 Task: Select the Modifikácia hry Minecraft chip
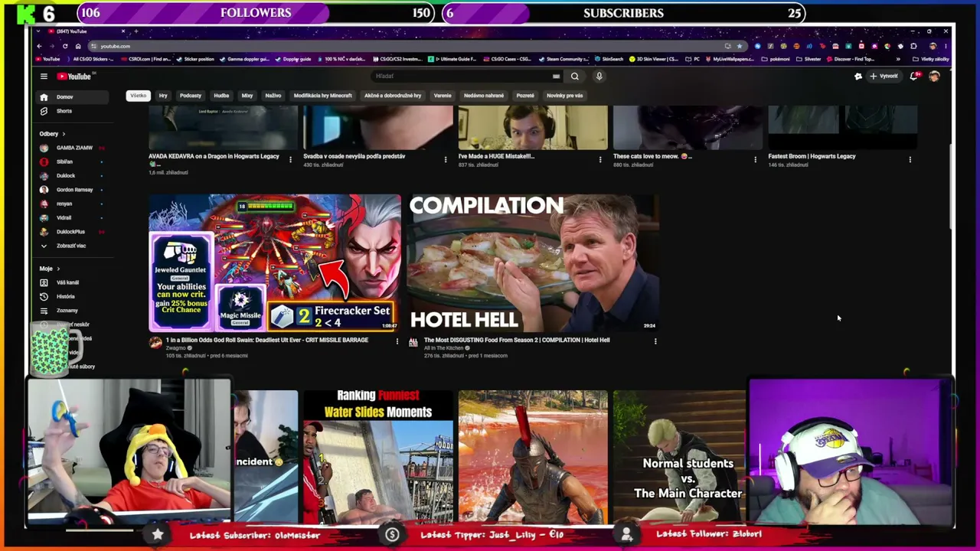click(323, 96)
